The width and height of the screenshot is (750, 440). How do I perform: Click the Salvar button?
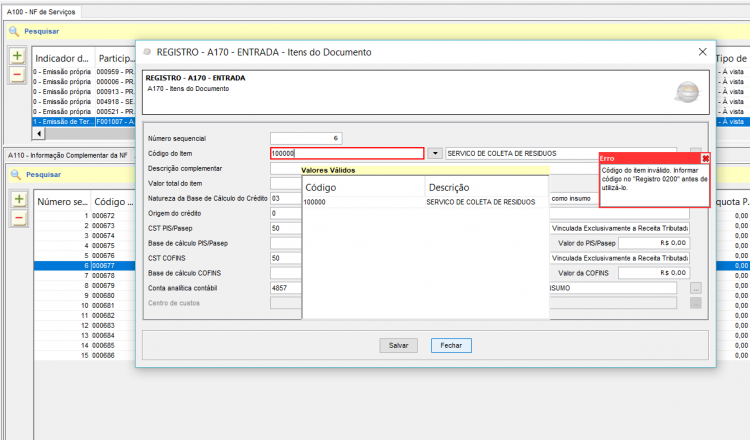tap(398, 345)
